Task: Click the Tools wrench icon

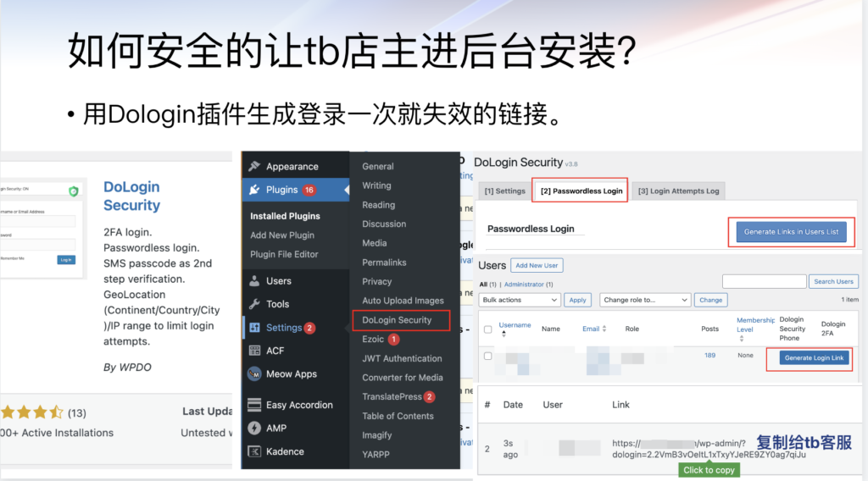Action: 254,304
